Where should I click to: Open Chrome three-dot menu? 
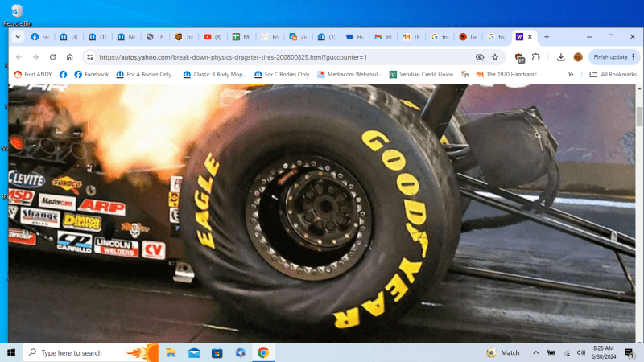pos(634,57)
